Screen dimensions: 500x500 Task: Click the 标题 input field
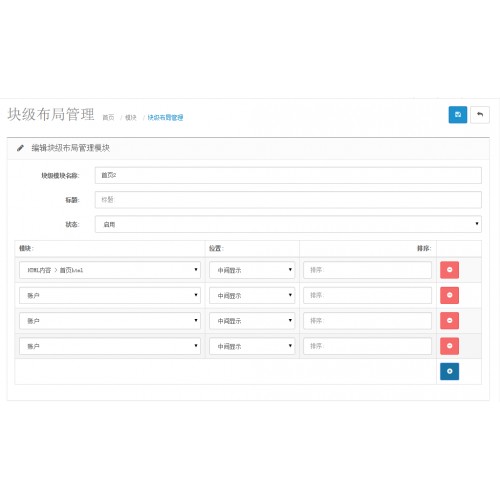[288, 200]
